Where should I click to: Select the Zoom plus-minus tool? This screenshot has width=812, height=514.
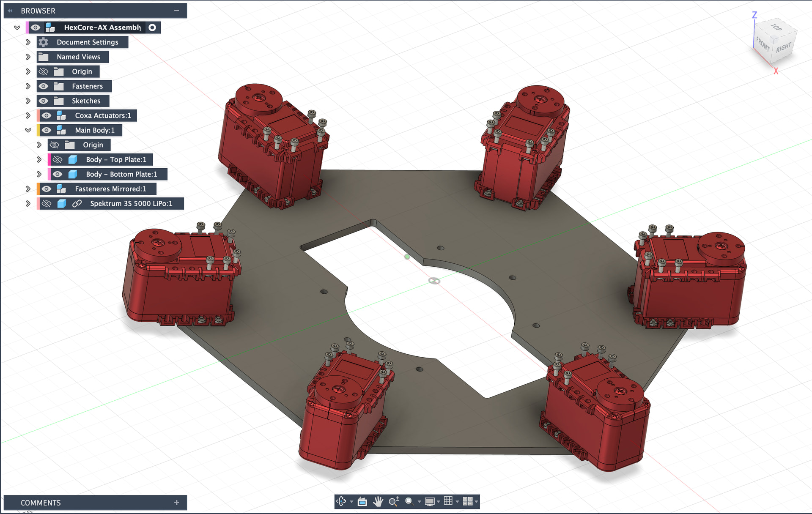[394, 501]
